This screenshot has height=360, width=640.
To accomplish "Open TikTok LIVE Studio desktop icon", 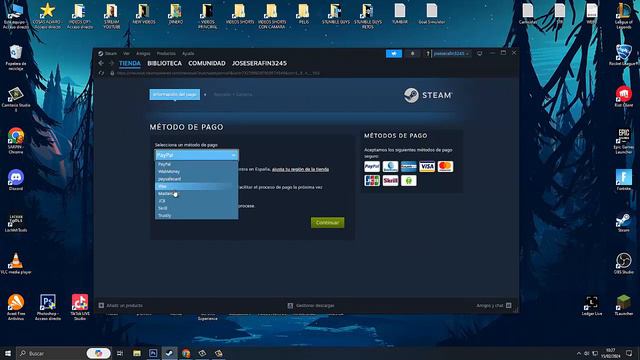I will tap(80, 307).
